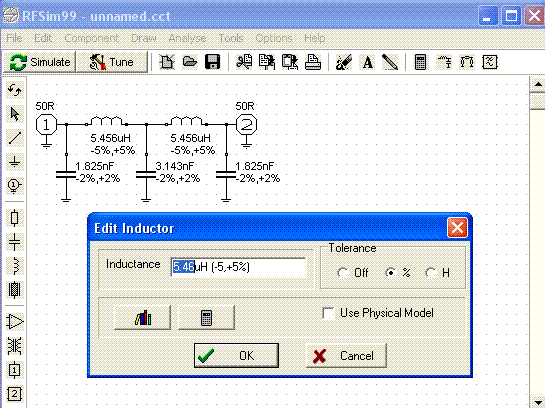The width and height of the screenshot is (545, 410).
Task: Enable the Use Physical Model checkbox
Action: coord(328,313)
